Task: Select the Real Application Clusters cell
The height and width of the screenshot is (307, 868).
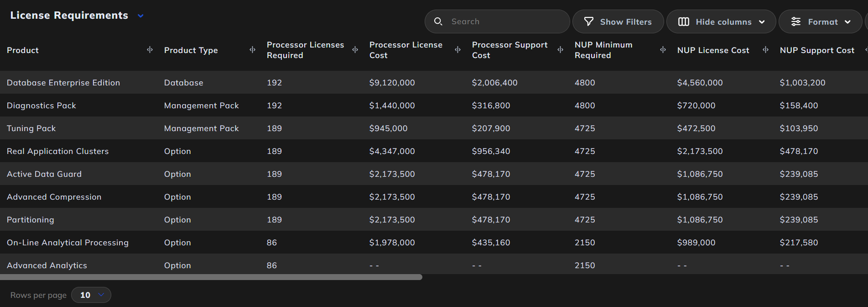Action: tap(58, 151)
